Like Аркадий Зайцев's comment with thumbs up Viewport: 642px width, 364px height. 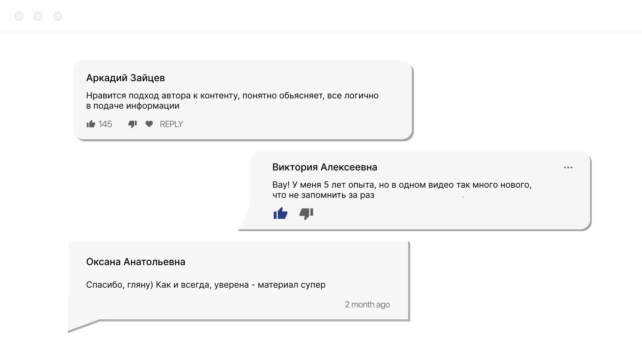click(91, 124)
